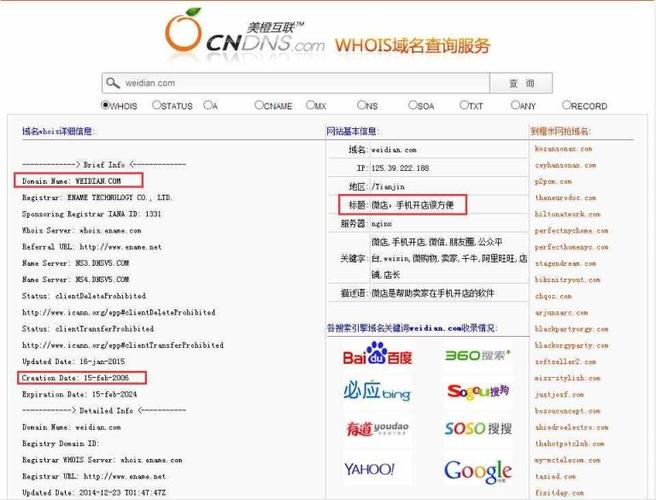Click the 网站基本信息 section heading
The height and width of the screenshot is (500, 656).
(351, 131)
